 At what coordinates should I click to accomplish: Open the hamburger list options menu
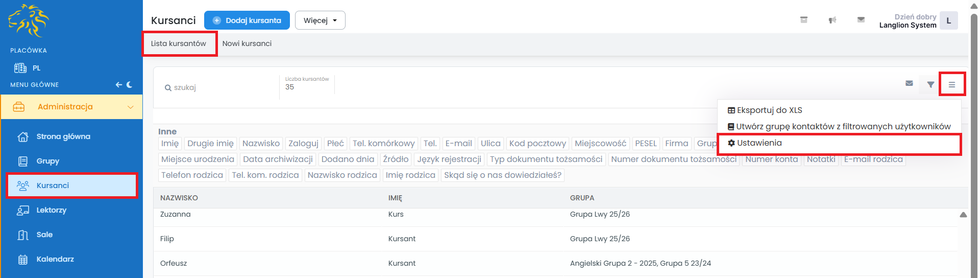tap(952, 84)
